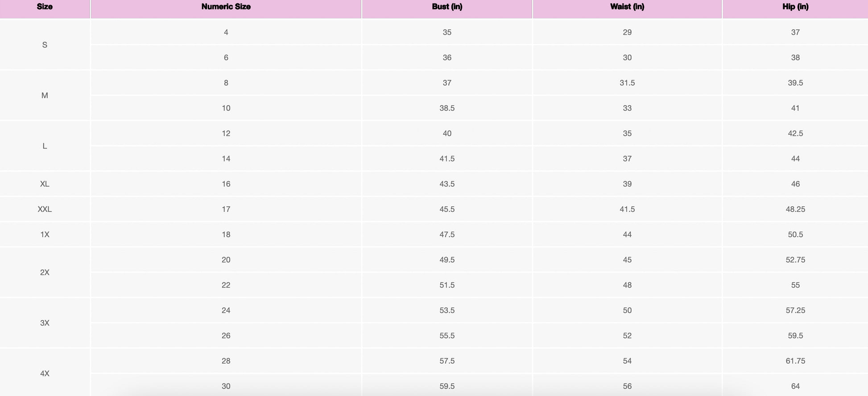Click the 31.5 waist value
The width and height of the screenshot is (868, 396).
627,83
